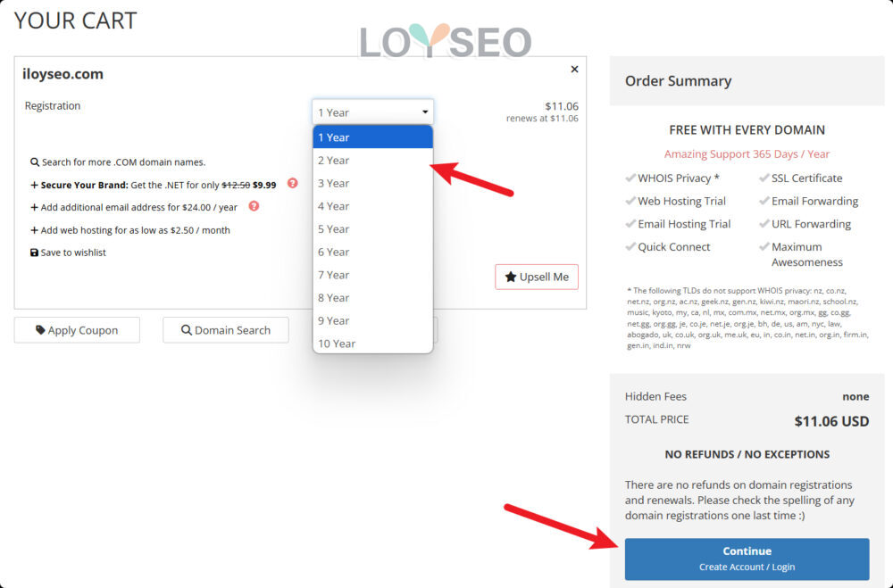
Task: Click Email Forwarding checkmark
Action: [764, 201]
